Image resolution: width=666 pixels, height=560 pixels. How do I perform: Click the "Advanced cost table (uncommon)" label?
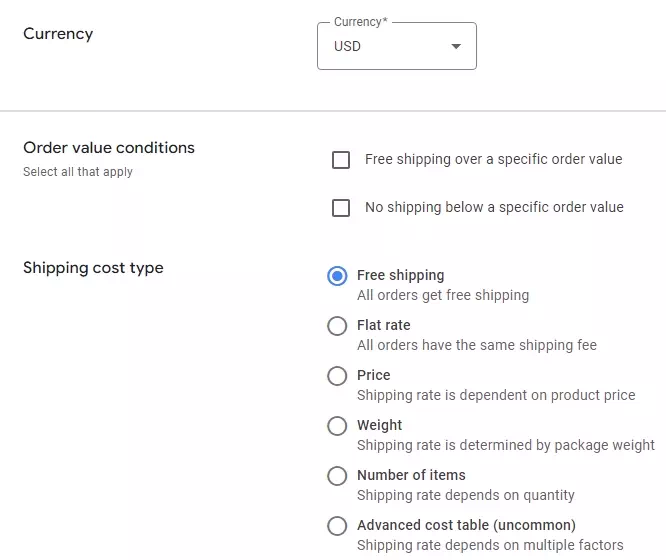pos(466,525)
